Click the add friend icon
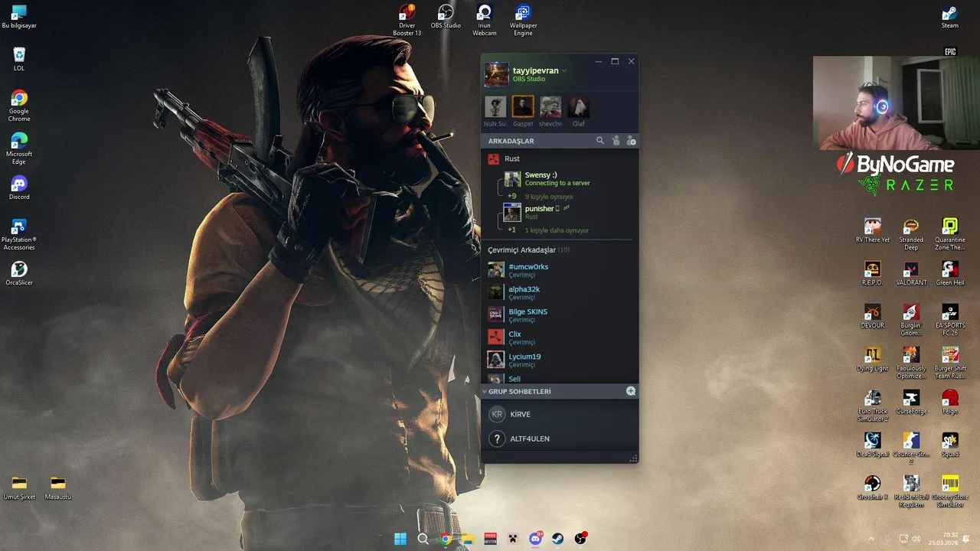 coord(631,141)
